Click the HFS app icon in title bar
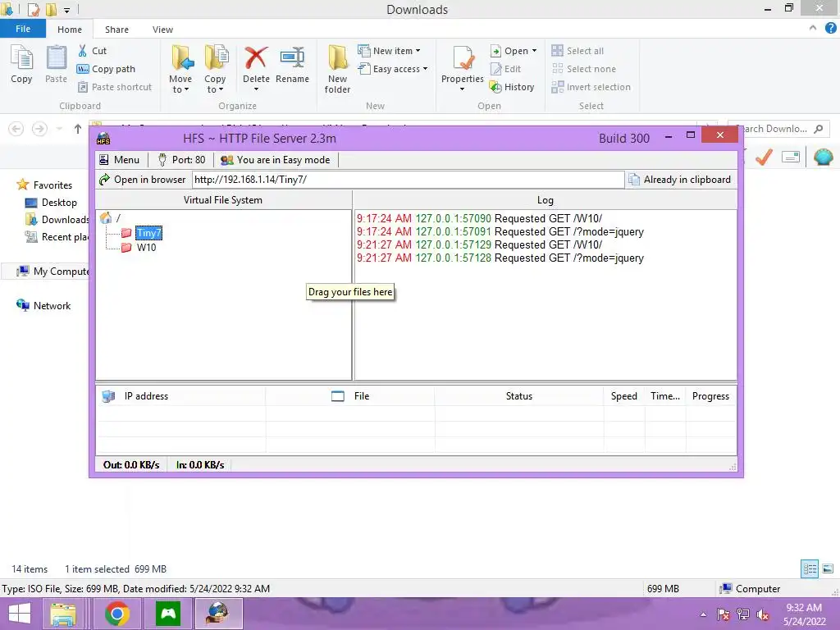 [x=103, y=138]
